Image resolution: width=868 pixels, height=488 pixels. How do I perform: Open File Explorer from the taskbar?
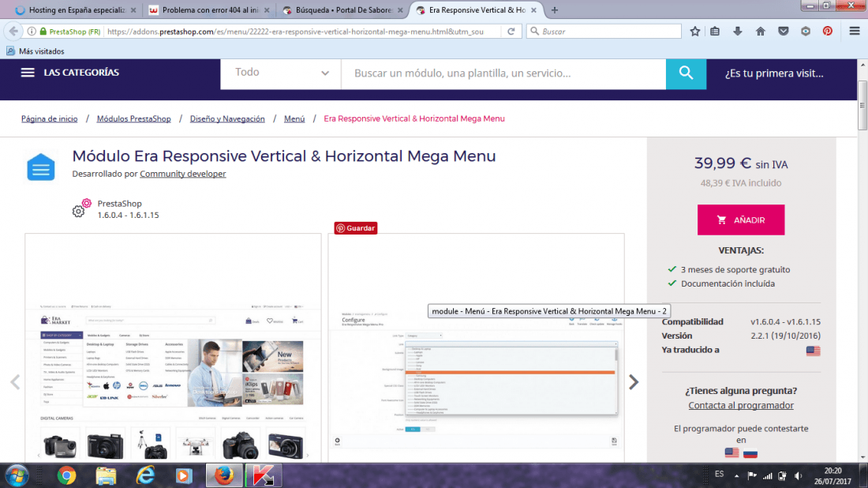point(106,476)
